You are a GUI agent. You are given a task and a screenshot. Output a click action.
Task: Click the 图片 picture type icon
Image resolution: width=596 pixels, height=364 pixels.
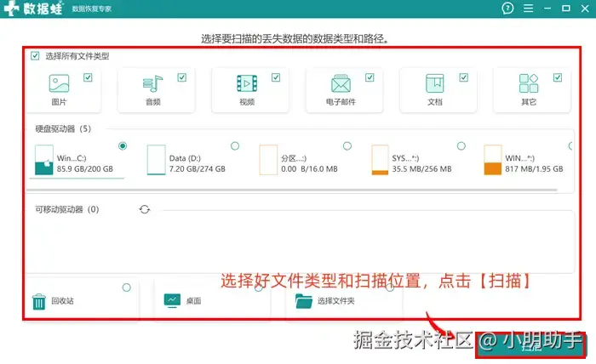59,83
